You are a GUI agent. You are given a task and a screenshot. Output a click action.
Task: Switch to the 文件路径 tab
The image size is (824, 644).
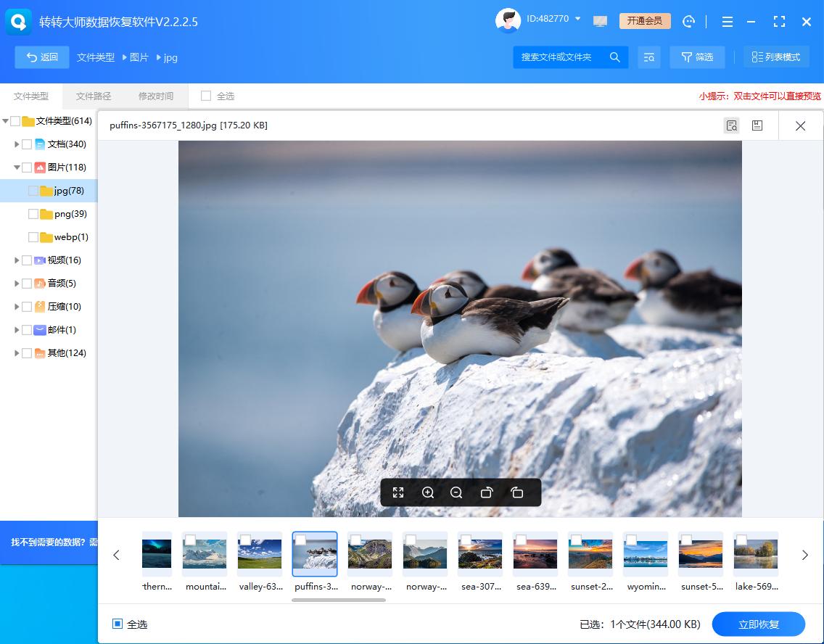pyautogui.click(x=94, y=96)
